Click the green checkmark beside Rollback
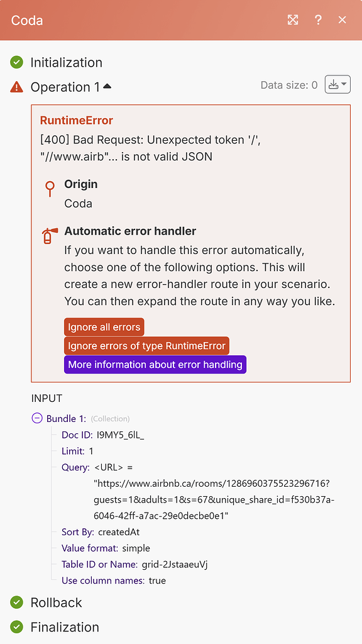 [17, 602]
